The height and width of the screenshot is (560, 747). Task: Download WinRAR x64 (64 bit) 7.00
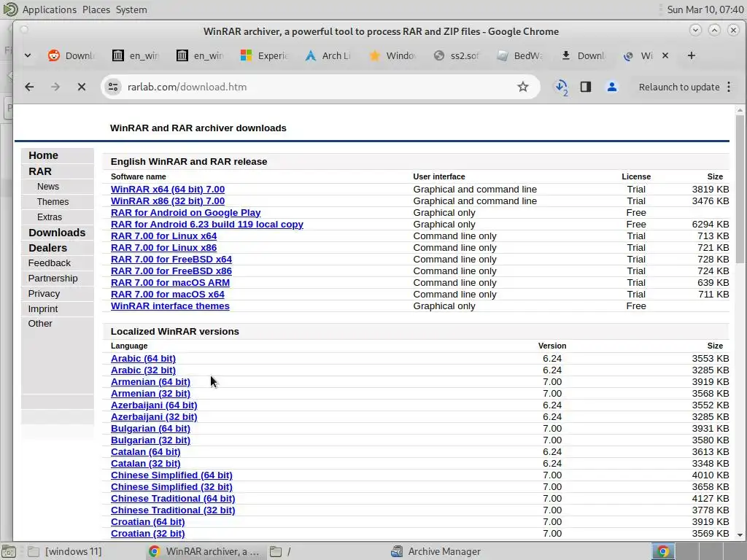[168, 189]
